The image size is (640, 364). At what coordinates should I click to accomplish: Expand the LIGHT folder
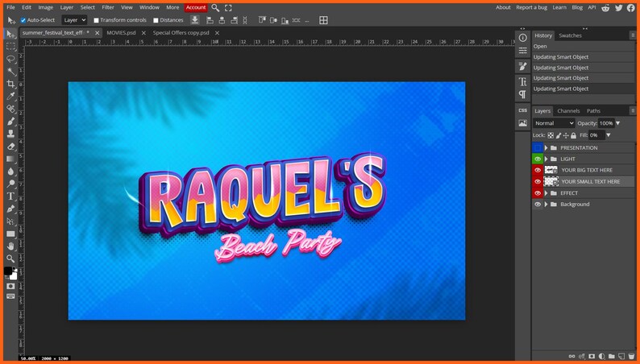point(546,159)
